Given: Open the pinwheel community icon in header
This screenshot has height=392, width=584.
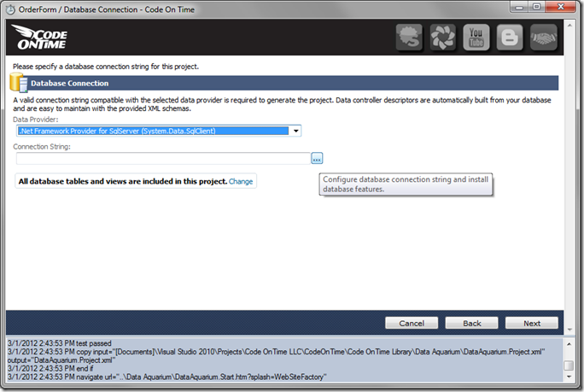Looking at the screenshot, I should pyautogui.click(x=443, y=37).
